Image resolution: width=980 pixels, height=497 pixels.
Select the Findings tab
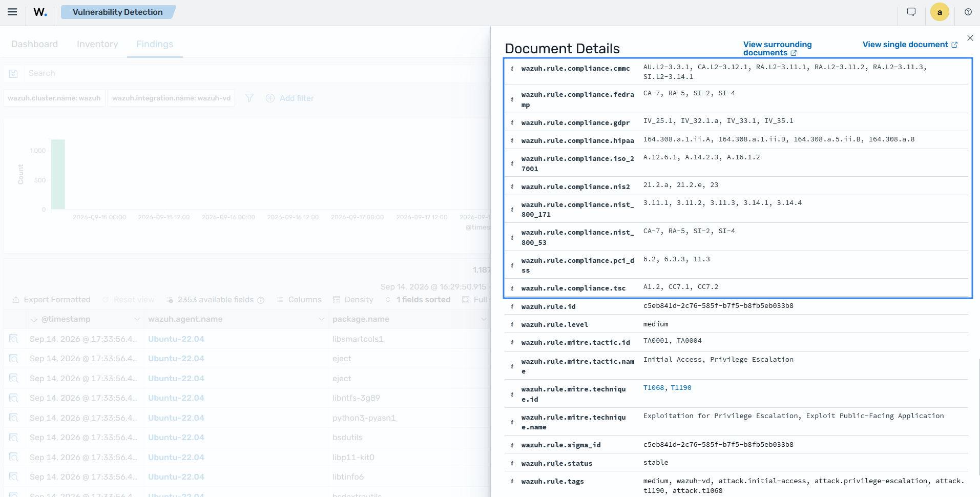coord(155,44)
